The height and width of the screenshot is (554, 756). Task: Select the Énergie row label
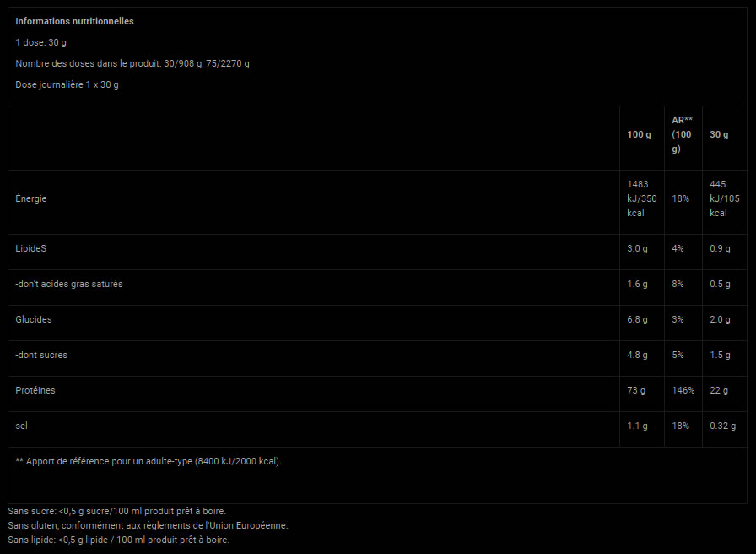coord(31,198)
